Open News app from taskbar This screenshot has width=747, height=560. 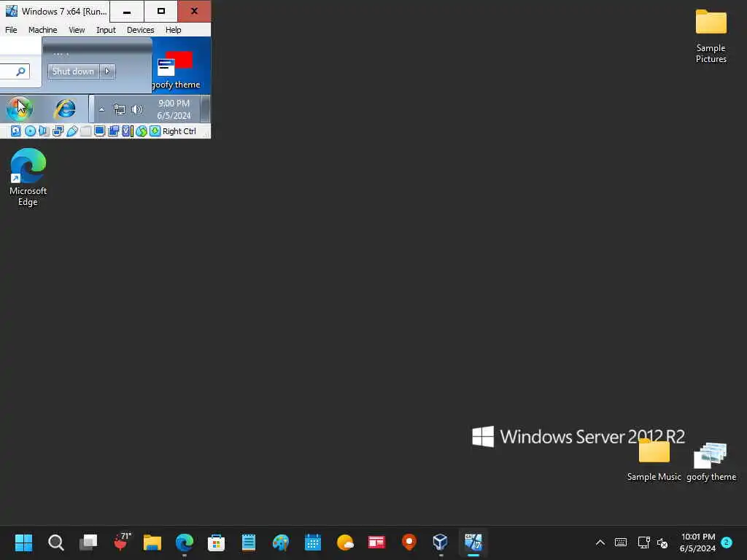click(376, 542)
